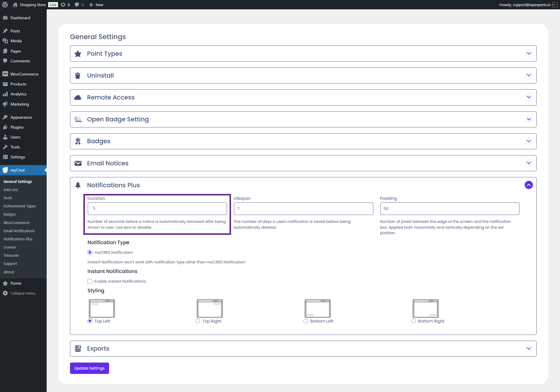
Task: Click the Notifications Plus bell icon
Action: click(x=78, y=185)
